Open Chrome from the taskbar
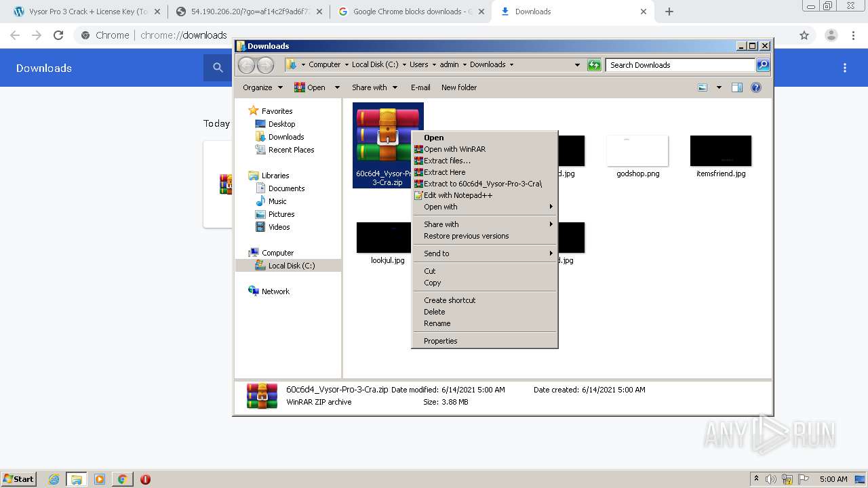The height and width of the screenshot is (488, 868). [122, 479]
